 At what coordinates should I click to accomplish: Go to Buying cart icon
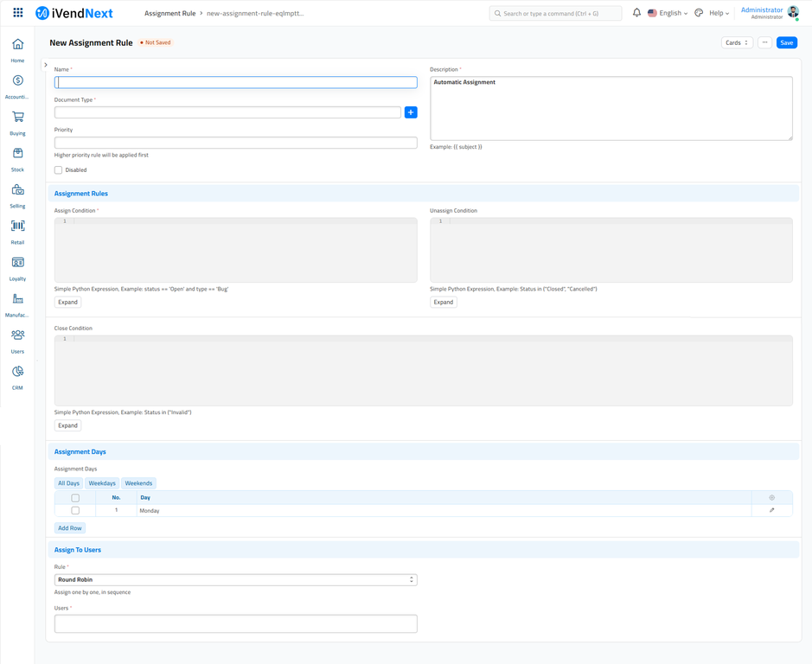coord(17,118)
